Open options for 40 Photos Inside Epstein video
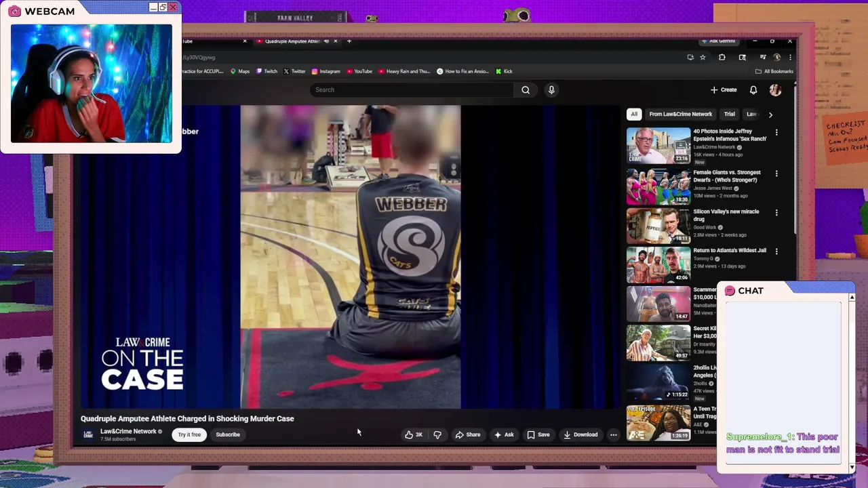The image size is (868, 488). [x=776, y=133]
